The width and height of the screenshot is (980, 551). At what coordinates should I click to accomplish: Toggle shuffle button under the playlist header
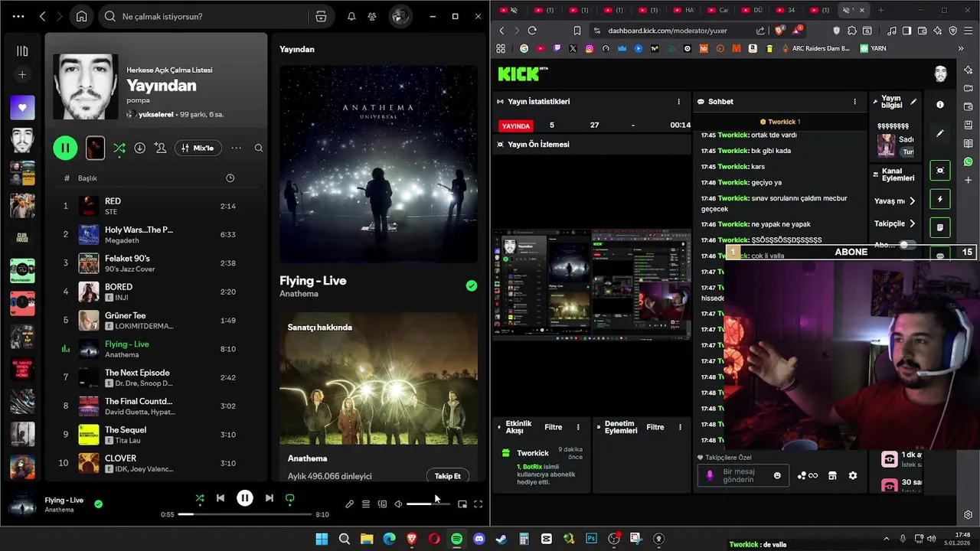119,148
